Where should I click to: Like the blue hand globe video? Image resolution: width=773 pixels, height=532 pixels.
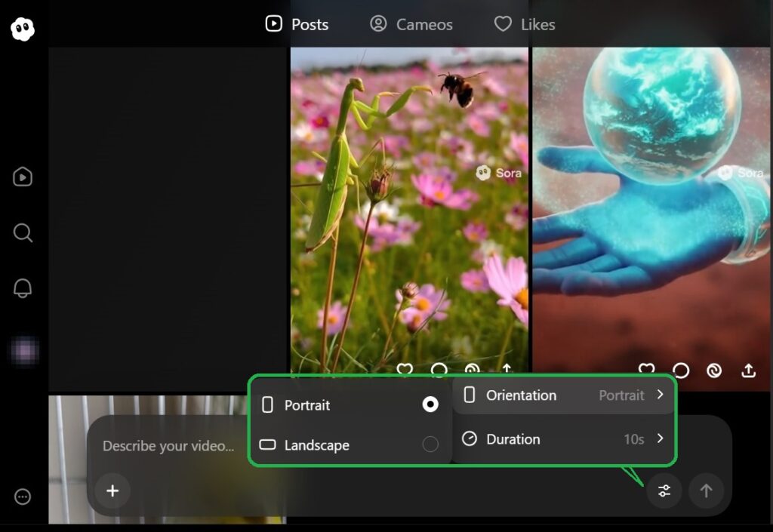(647, 370)
